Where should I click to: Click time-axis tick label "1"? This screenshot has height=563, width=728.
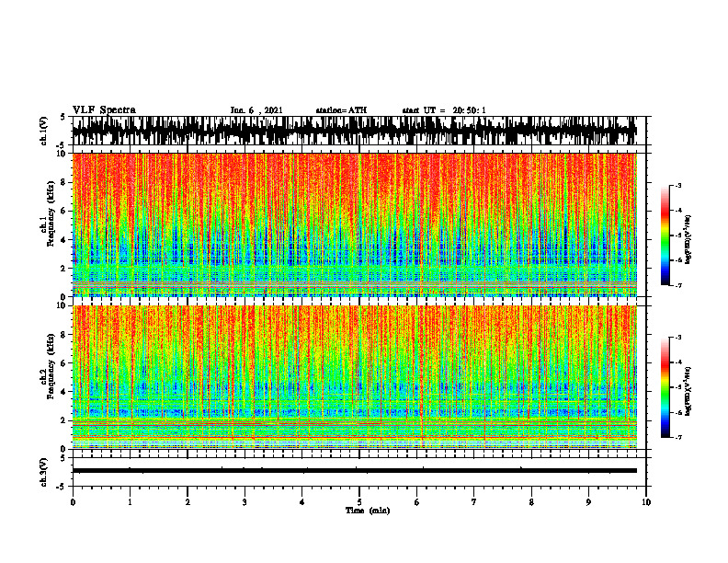(130, 502)
